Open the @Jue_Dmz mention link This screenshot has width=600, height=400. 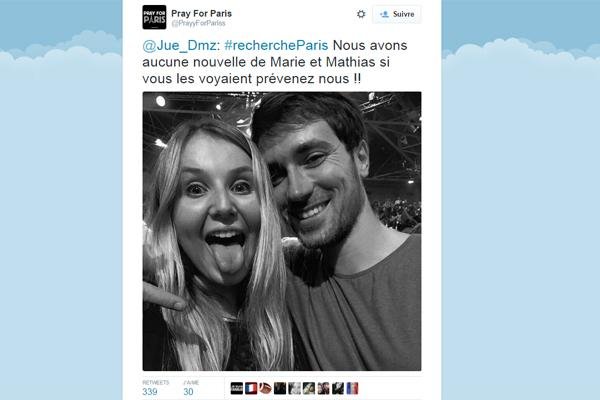coord(179,46)
